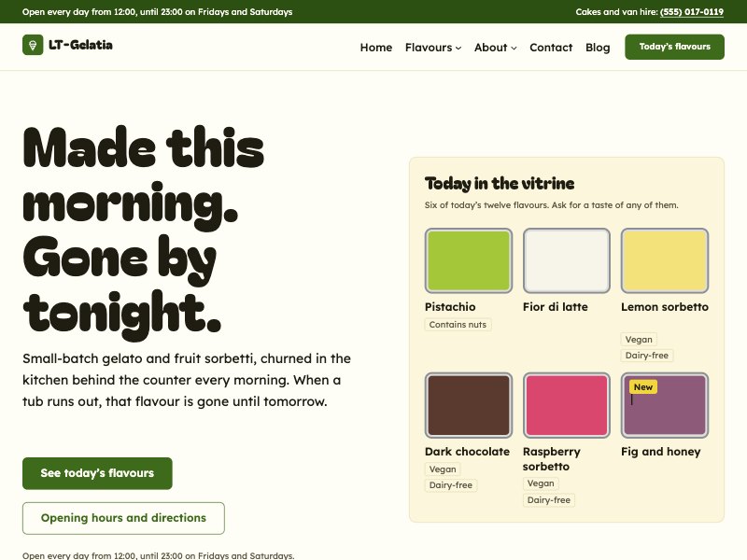Click the Today's flavours header button
Viewport: 747px width, 560px height.
674,47
